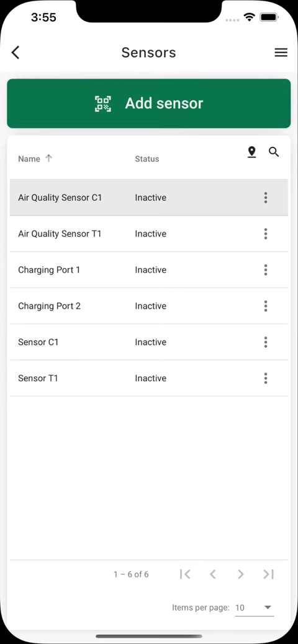This screenshot has height=644, width=298.
Task: Open three-dot menu for Charging Port 2
Action: point(266,306)
